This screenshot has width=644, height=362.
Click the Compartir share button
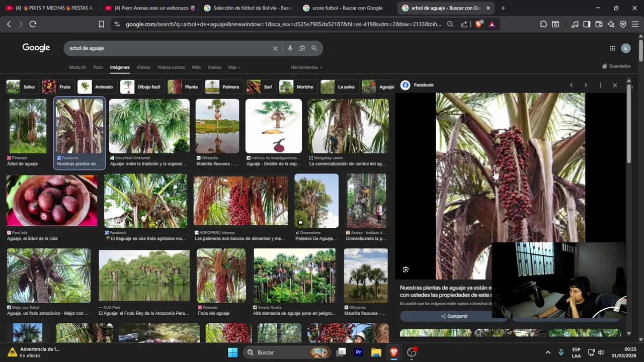point(454,316)
